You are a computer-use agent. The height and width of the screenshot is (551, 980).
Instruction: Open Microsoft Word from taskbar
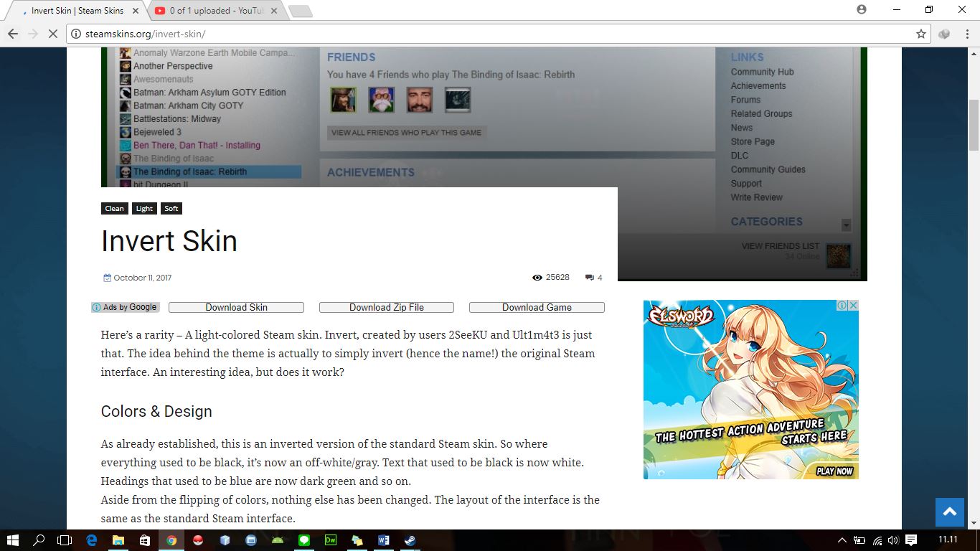click(383, 540)
